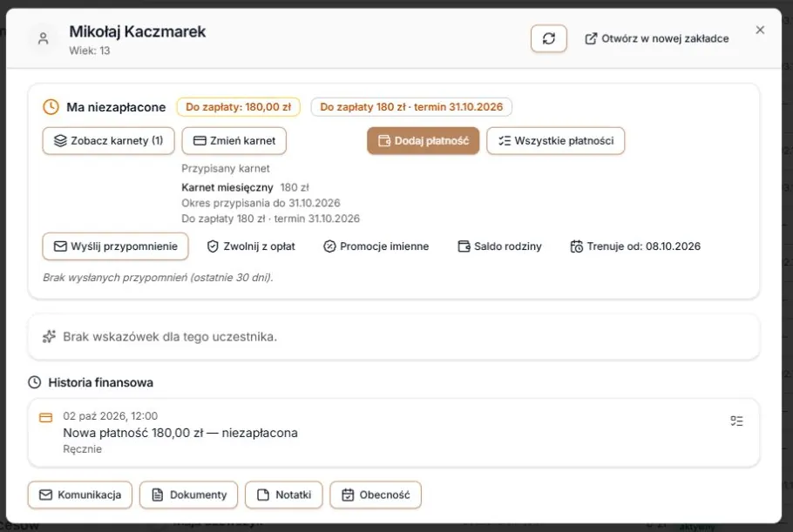Open details icon on payment history entry
Screen dimensions: 793x532
coord(737,421)
